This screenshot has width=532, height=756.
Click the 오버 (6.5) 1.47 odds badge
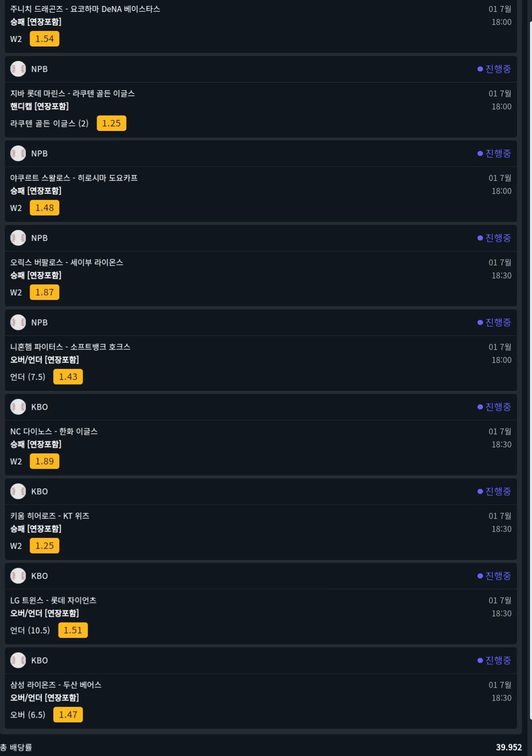click(68, 715)
